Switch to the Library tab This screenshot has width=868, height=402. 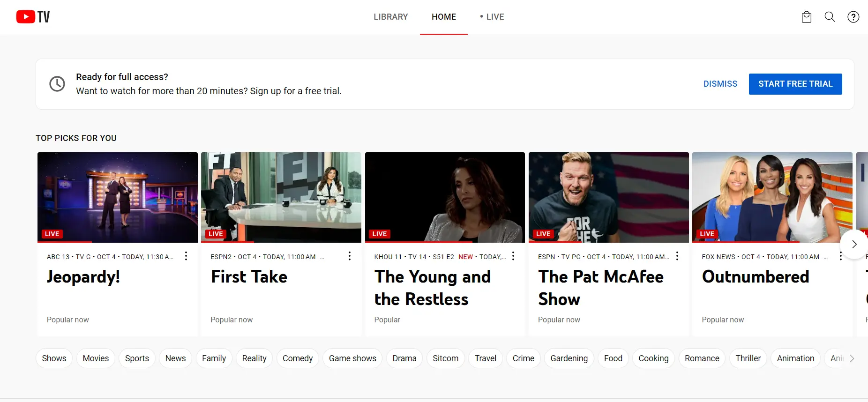[x=391, y=17]
